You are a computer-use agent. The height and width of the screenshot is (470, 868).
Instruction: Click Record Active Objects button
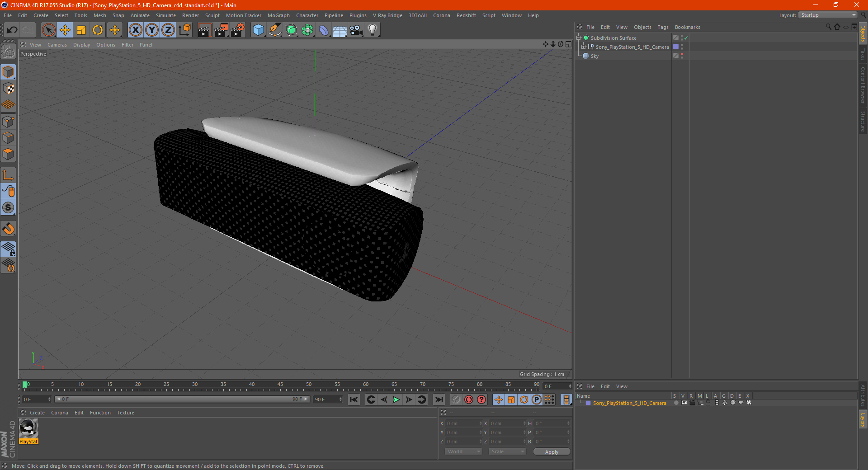[456, 399]
